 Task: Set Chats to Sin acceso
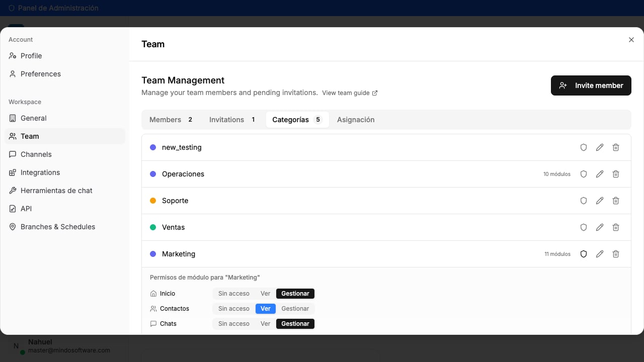pos(234,324)
